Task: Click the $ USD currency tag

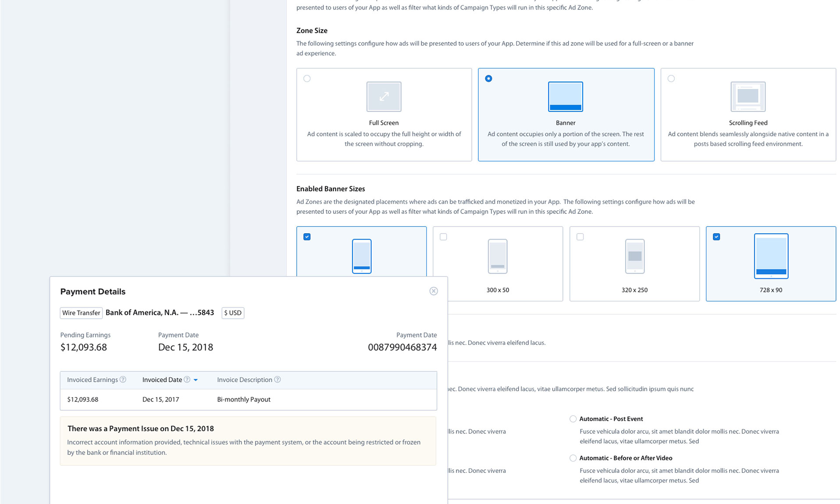Action: [233, 313]
